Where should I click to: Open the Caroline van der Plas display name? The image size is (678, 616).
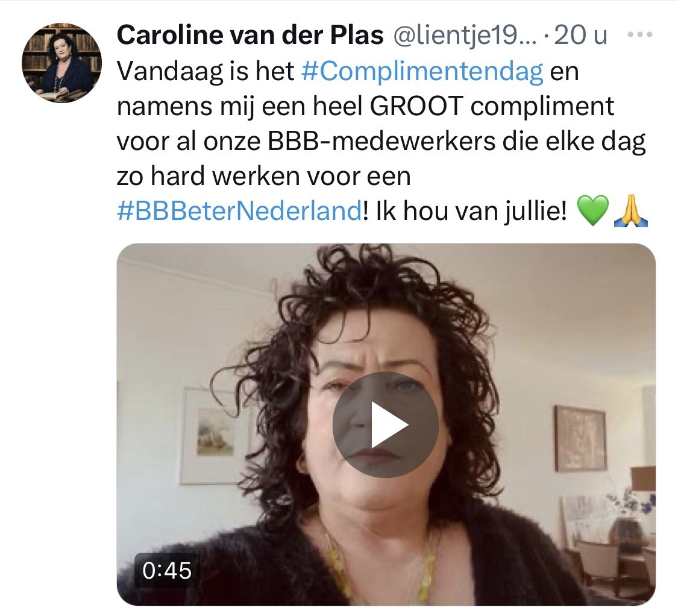point(250,35)
